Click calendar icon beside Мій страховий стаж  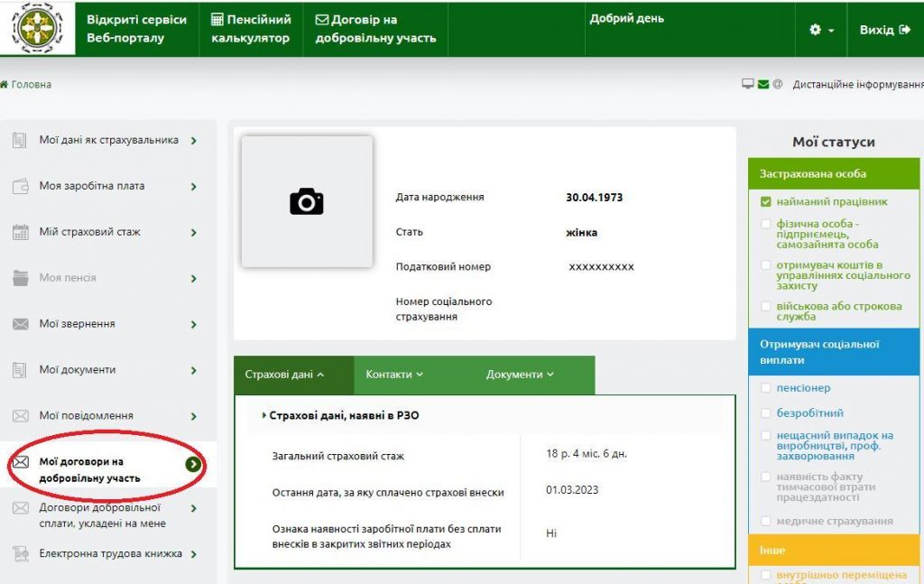(x=21, y=233)
